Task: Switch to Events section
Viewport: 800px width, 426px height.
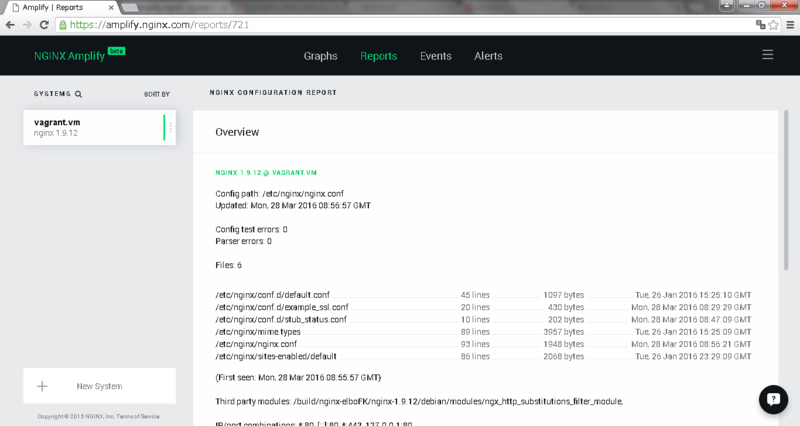Action: [436, 56]
